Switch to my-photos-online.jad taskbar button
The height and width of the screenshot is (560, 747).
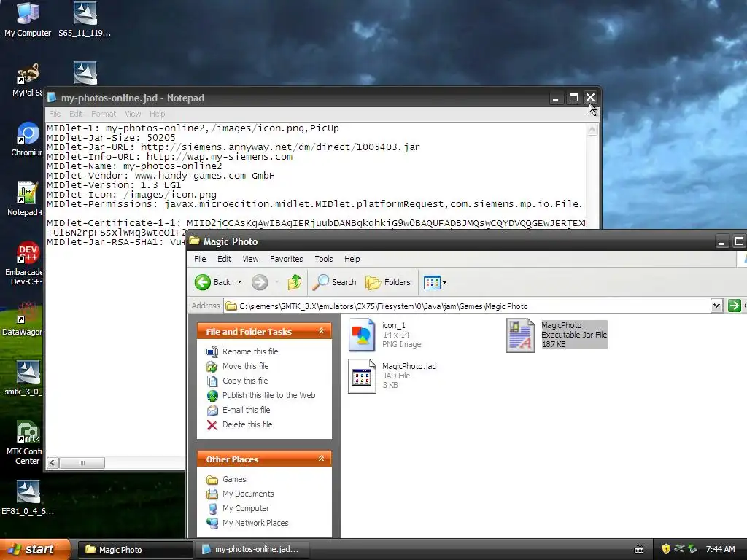tap(252, 550)
